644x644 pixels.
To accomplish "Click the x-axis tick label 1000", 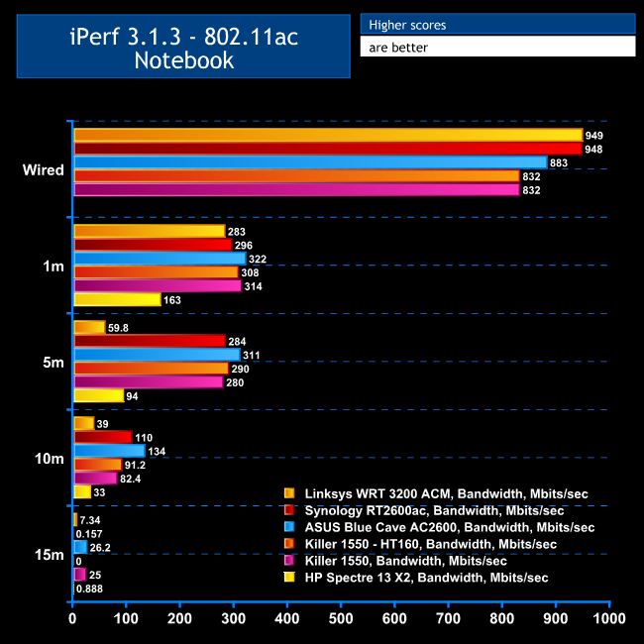I will click(609, 618).
